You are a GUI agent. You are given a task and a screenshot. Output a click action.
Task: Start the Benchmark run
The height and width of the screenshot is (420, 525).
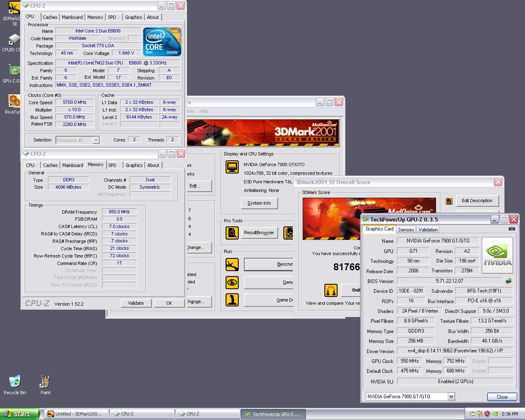pos(269,265)
